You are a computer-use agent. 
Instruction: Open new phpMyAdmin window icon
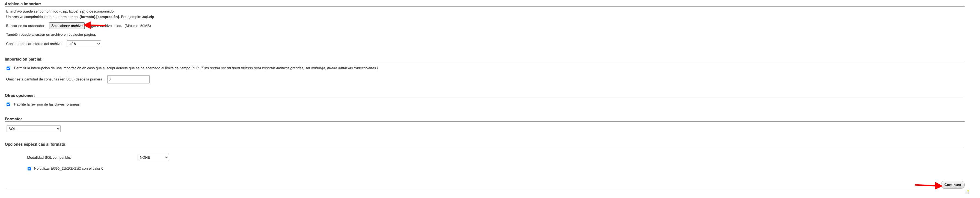[x=967, y=192]
